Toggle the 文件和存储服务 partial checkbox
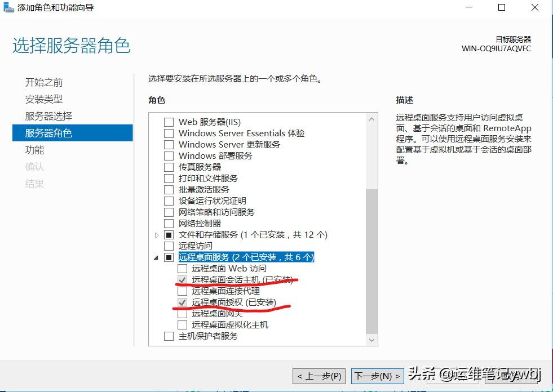The image size is (553, 392). click(169, 235)
